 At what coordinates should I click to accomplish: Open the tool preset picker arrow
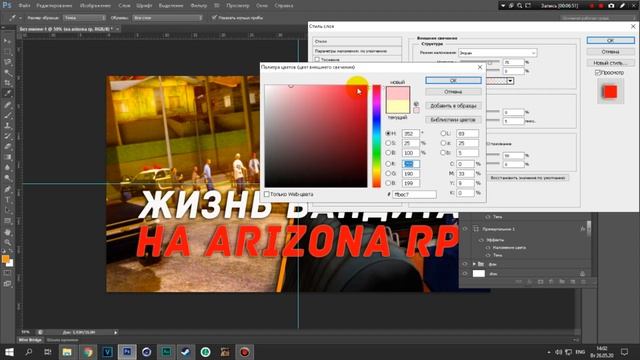coord(20,18)
